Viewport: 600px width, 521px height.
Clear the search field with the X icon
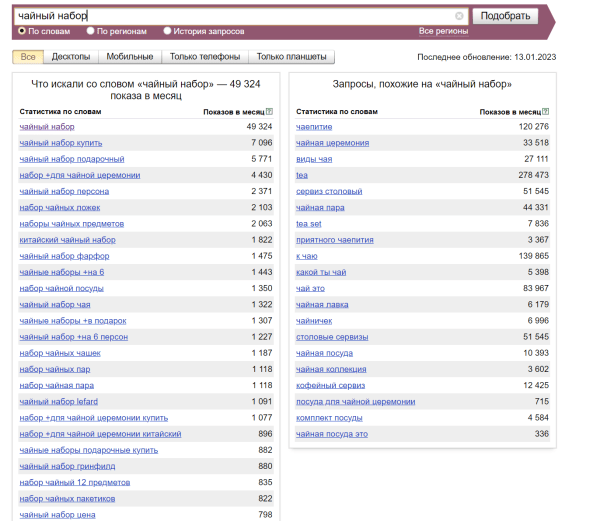(x=459, y=16)
